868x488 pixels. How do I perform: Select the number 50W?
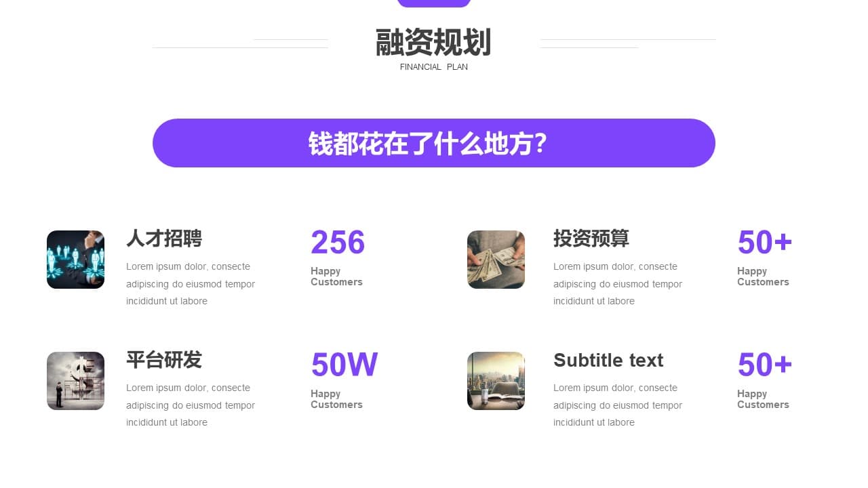(344, 365)
